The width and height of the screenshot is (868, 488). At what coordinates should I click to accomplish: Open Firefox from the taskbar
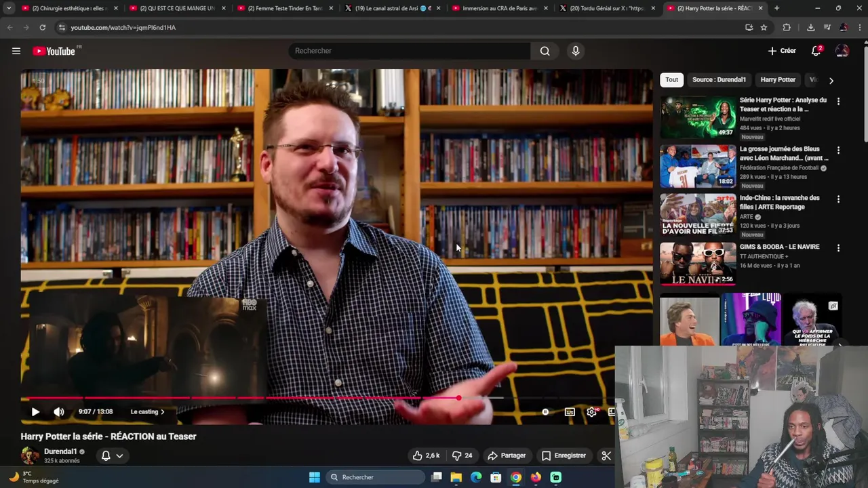point(536,477)
